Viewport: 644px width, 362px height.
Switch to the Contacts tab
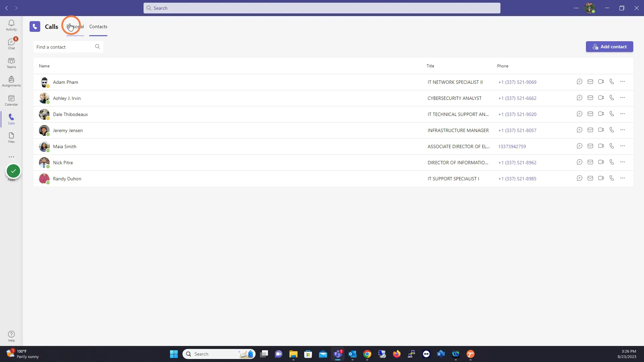coord(98,26)
